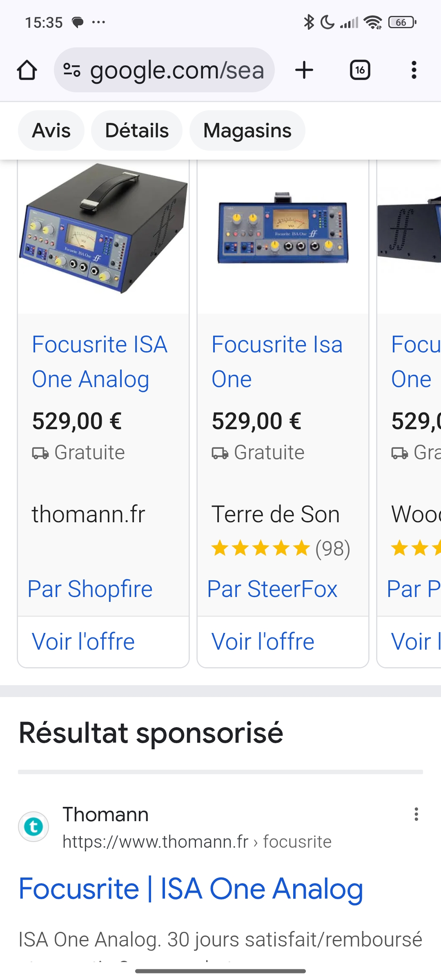Open the tab switcher showing 16 tabs
Viewport: 441px width, 980px height.
pyautogui.click(x=360, y=70)
